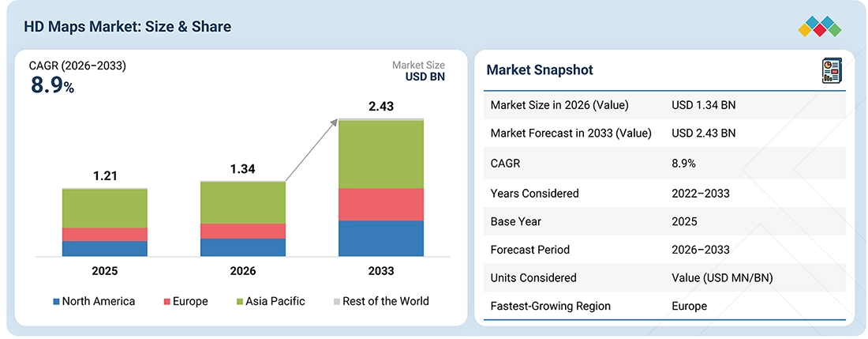Image resolution: width=868 pixels, height=339 pixels.
Task: Click the 'Units Considered' row label
Action: (x=533, y=278)
